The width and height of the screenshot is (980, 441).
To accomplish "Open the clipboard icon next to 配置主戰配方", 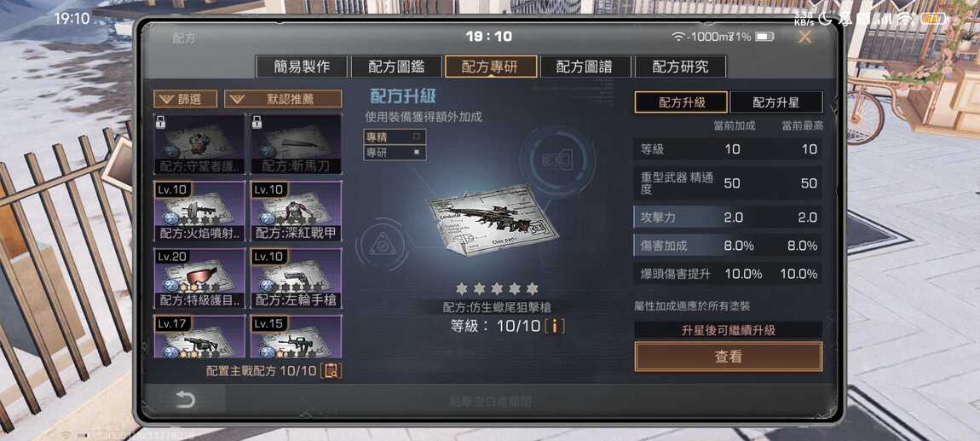I will tap(331, 370).
